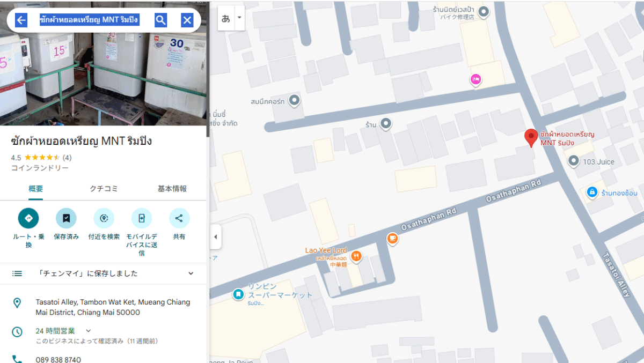The width and height of the screenshot is (644, 363).
Task: Click the 付近を検索 nearby icon
Action: (x=104, y=218)
